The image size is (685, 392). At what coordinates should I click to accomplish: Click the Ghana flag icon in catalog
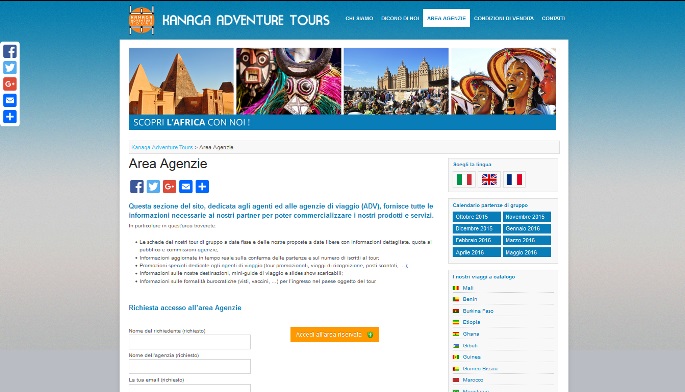tap(456, 334)
